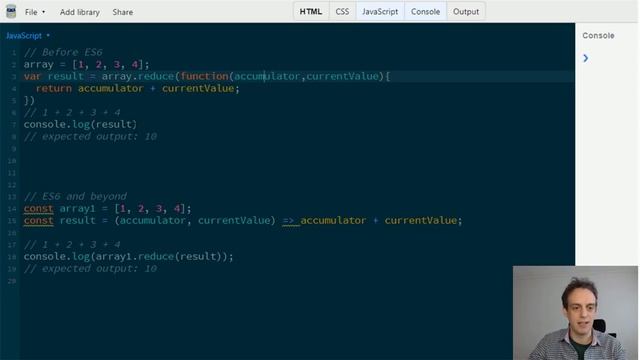This screenshot has height=360, width=640.
Task: Open the JavaScript language dropdown in editor
Action: point(28,36)
